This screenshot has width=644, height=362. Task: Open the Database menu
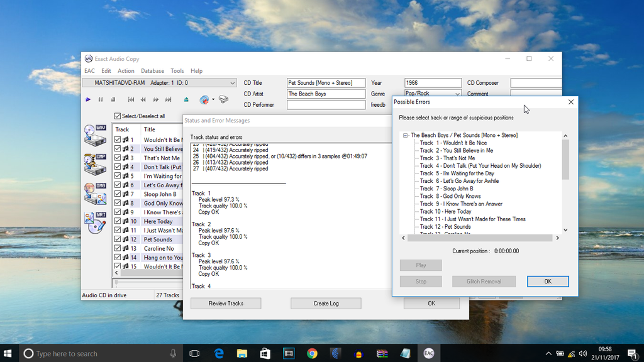coord(154,70)
